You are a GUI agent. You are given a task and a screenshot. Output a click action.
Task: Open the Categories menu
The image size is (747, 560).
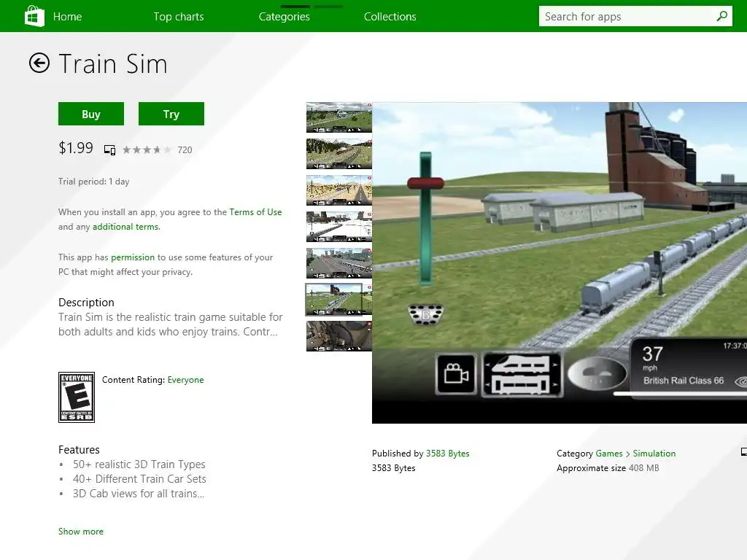point(285,17)
